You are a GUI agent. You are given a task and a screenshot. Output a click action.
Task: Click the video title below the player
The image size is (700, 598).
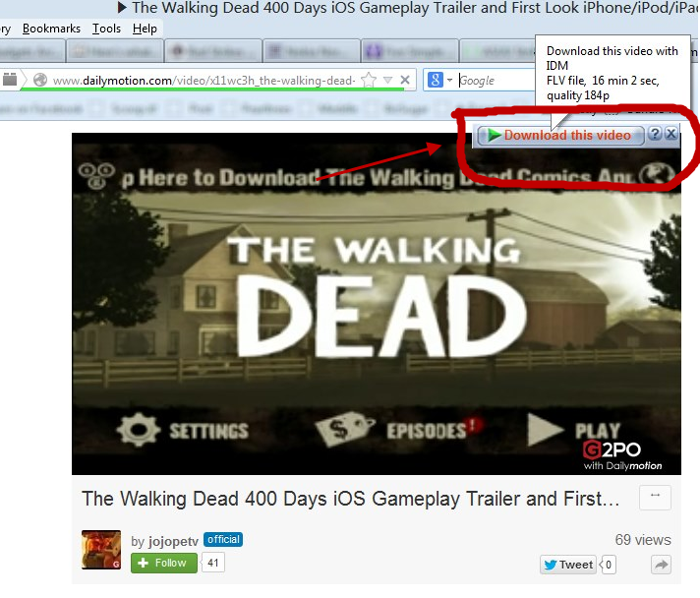351,499
